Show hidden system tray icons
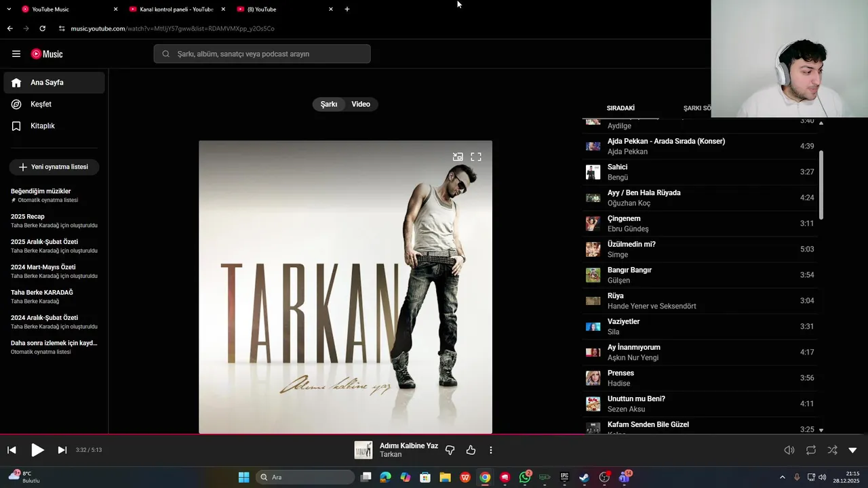This screenshot has height=488, width=868. click(782, 477)
